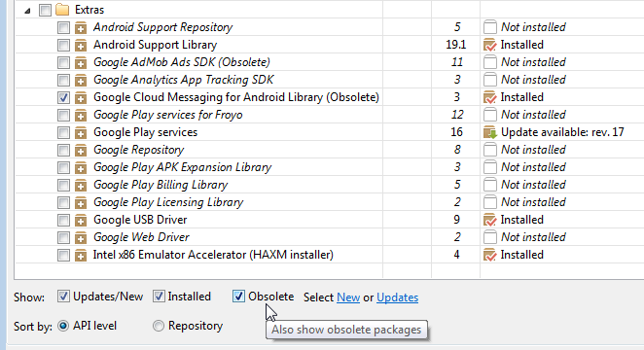
Task: Select the Google Analytics App Tracking SDK row text
Action: (x=183, y=80)
